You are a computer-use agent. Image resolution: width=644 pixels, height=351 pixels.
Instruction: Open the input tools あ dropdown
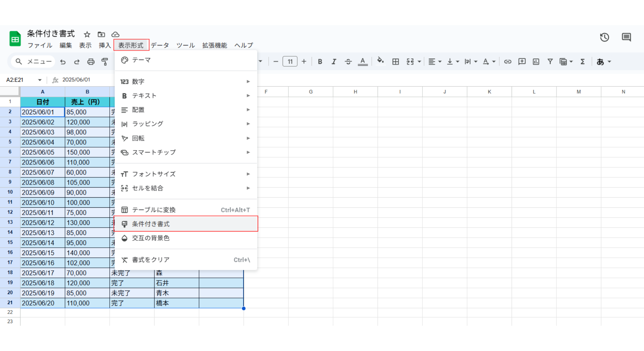tap(604, 61)
